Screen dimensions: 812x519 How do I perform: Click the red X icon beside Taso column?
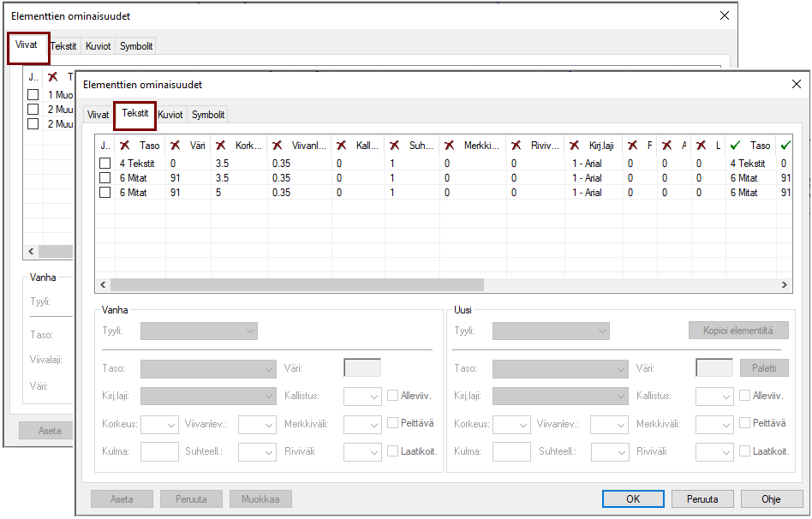(x=125, y=146)
